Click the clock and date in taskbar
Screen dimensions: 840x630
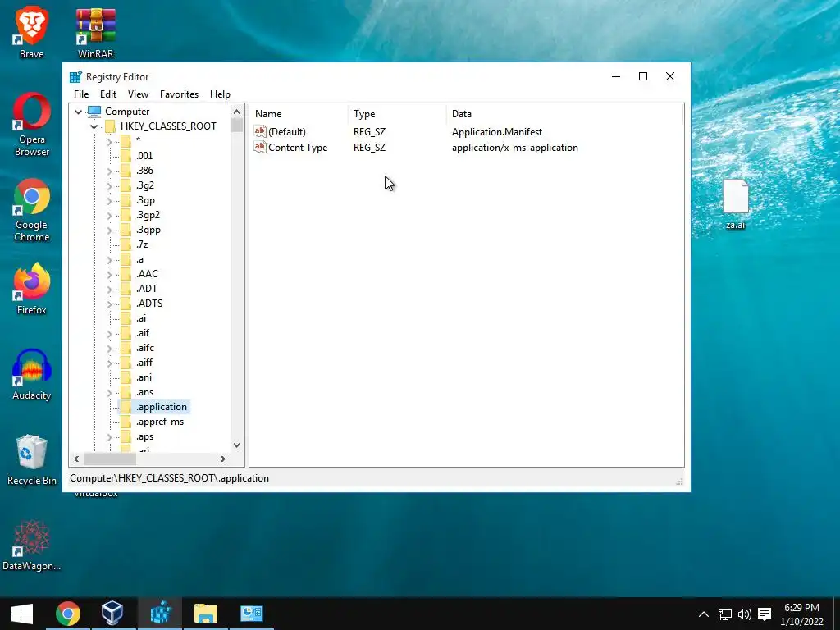pyautogui.click(x=801, y=614)
